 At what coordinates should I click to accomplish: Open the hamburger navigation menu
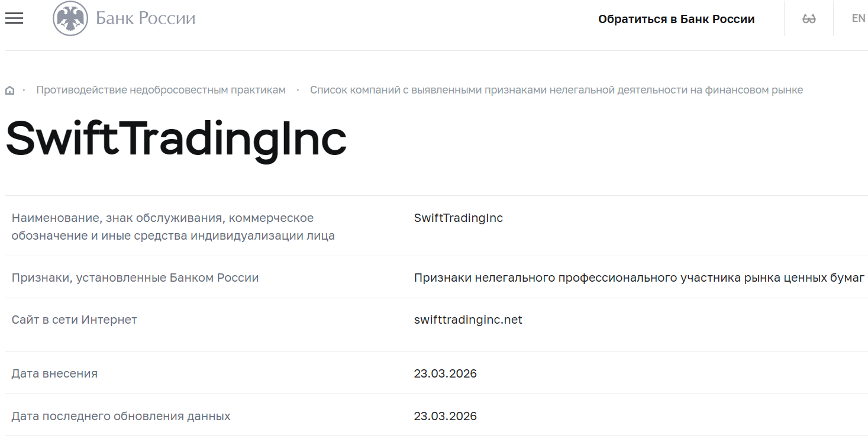pyautogui.click(x=14, y=18)
